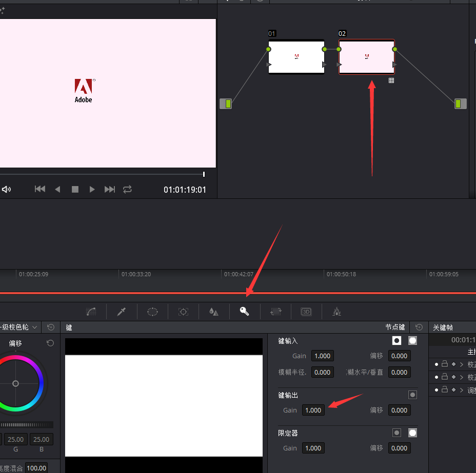Edit blur 水平/垂直 value field
The image size is (476, 473).
coord(399,373)
